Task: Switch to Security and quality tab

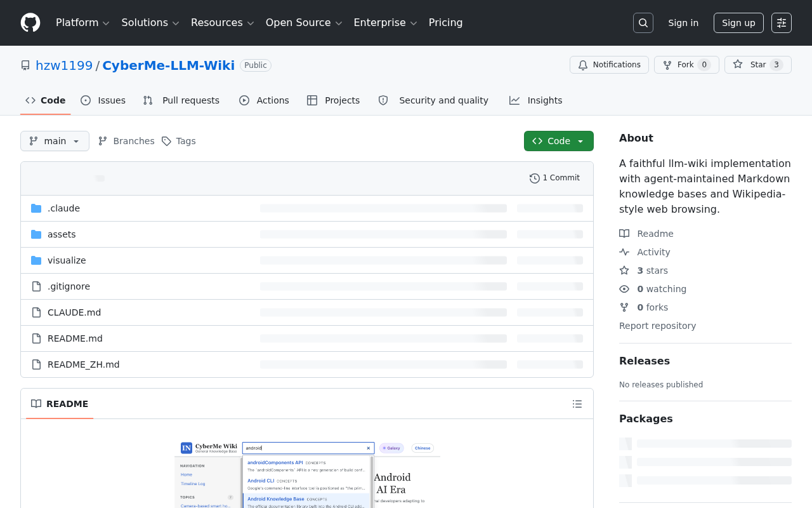Action: point(434,100)
